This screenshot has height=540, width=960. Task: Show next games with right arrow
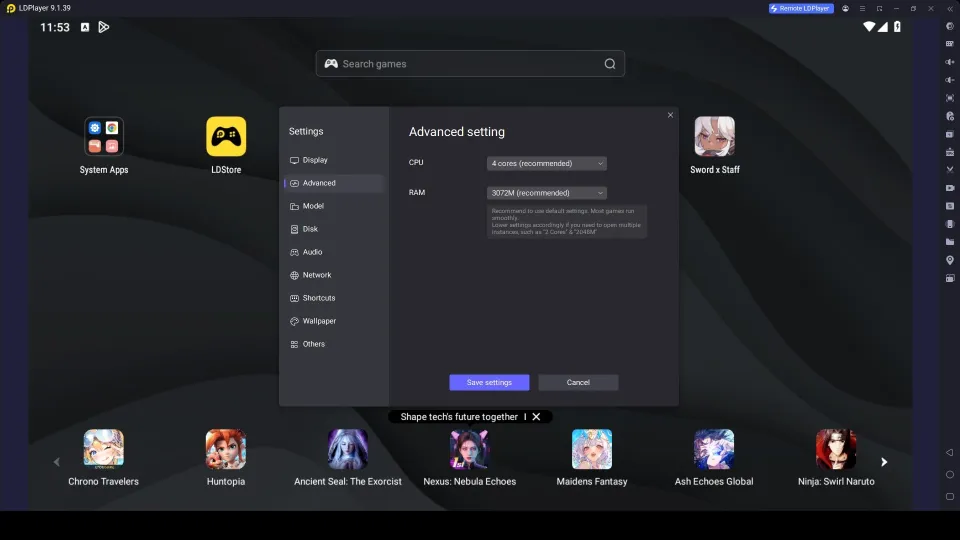883,462
